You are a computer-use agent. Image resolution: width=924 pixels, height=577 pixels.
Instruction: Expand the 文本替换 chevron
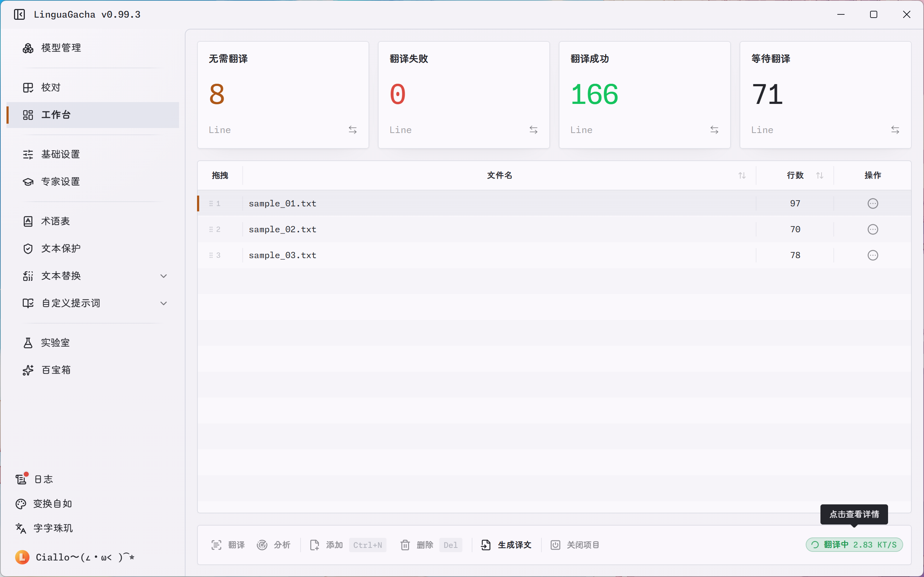tap(164, 276)
